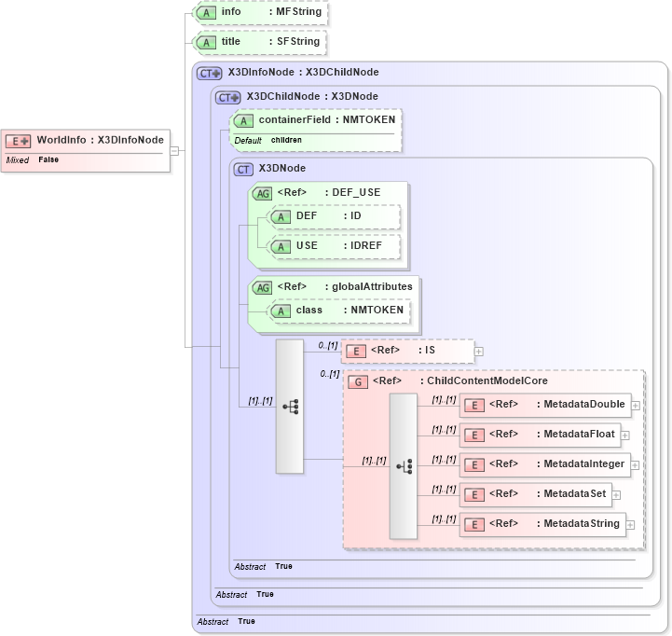Collapse the WorldInfo element node
The width and height of the screenshot is (672, 636).
[174, 151]
